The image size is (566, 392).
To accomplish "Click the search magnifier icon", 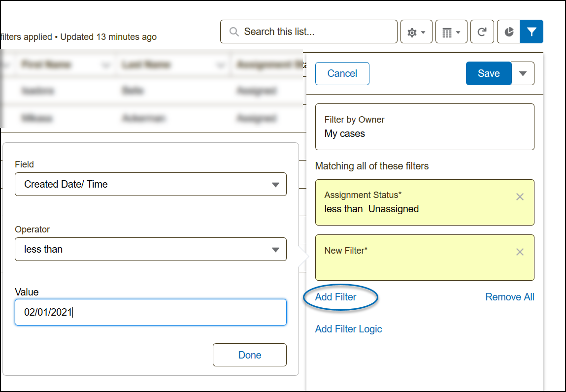I will 234,32.
